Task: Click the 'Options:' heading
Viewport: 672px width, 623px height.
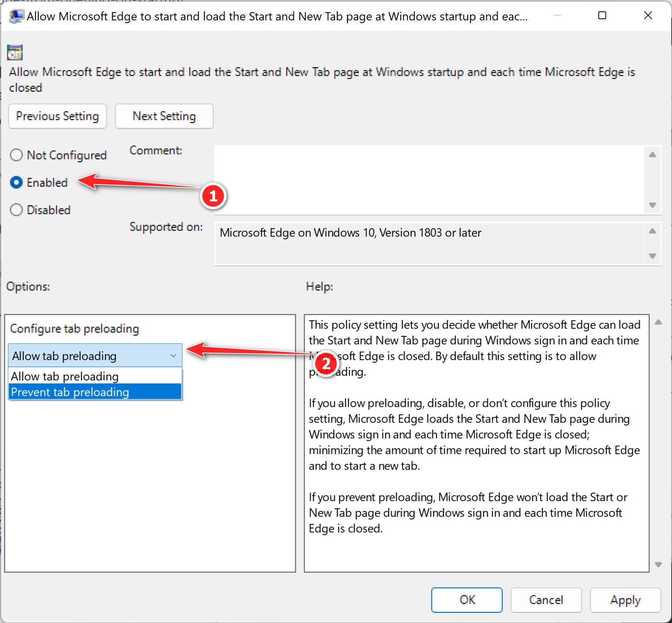Action: pyautogui.click(x=28, y=286)
